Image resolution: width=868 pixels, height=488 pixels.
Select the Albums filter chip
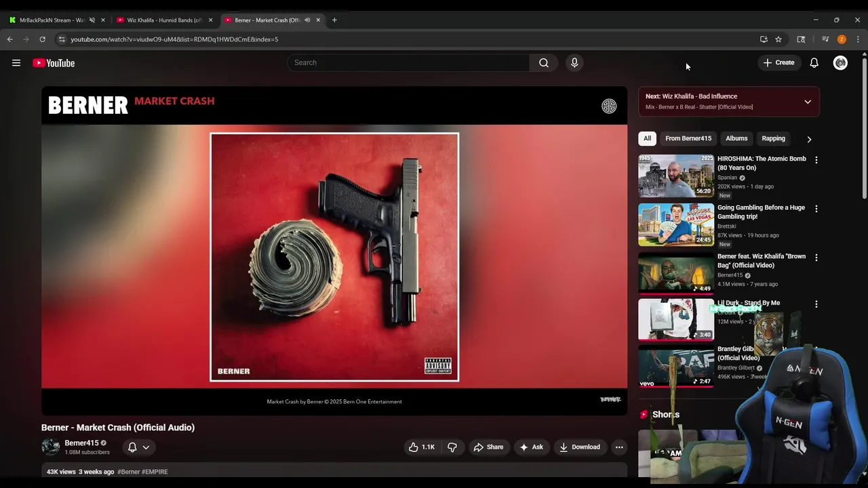tap(736, 138)
